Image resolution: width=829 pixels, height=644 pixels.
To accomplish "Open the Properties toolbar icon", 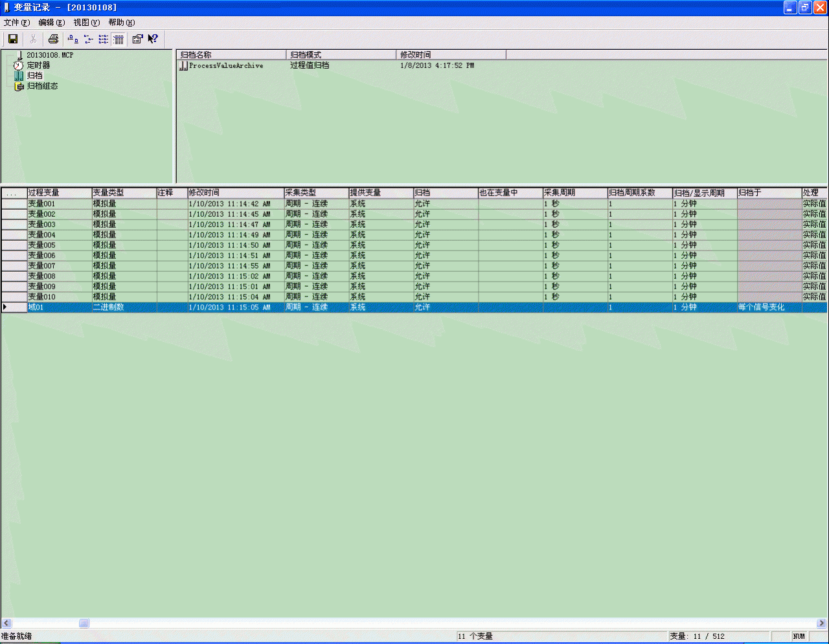I will (137, 39).
